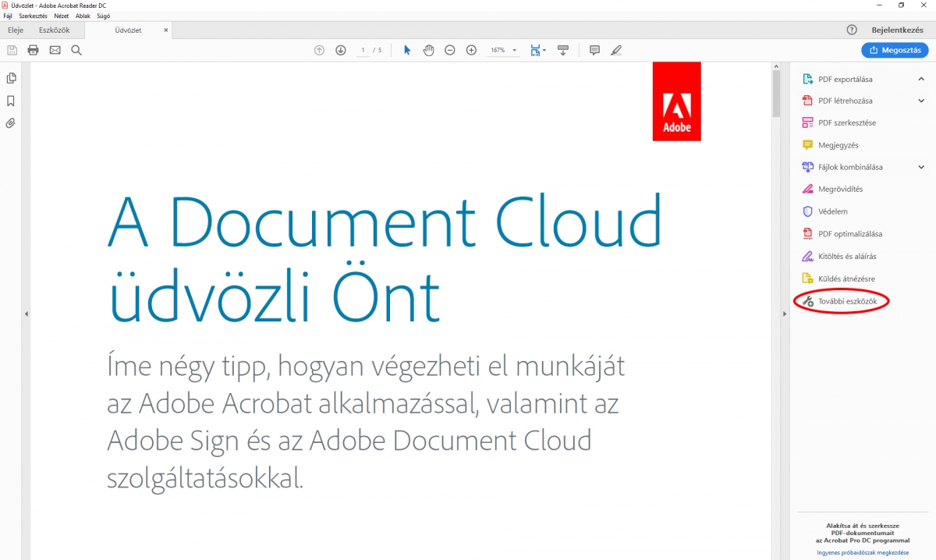The image size is (936, 560).
Task: Click the page number input field
Action: 363,50
